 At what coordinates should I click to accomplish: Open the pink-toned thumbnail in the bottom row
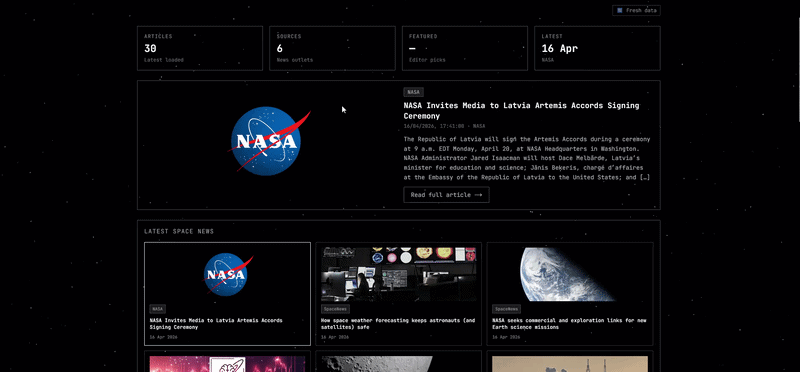(x=227, y=364)
